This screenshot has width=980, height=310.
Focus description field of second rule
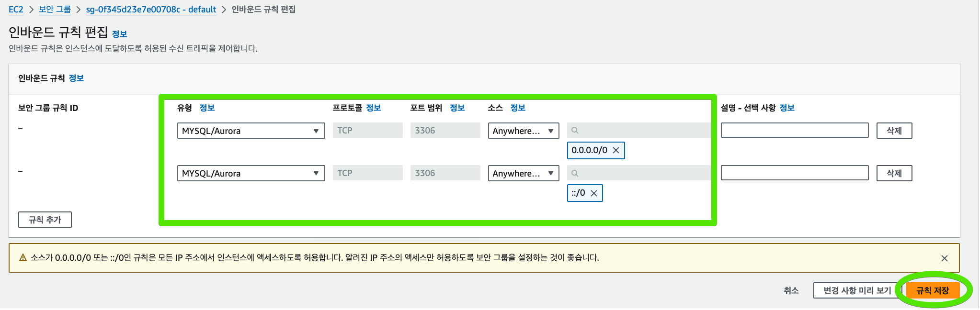[x=795, y=173]
